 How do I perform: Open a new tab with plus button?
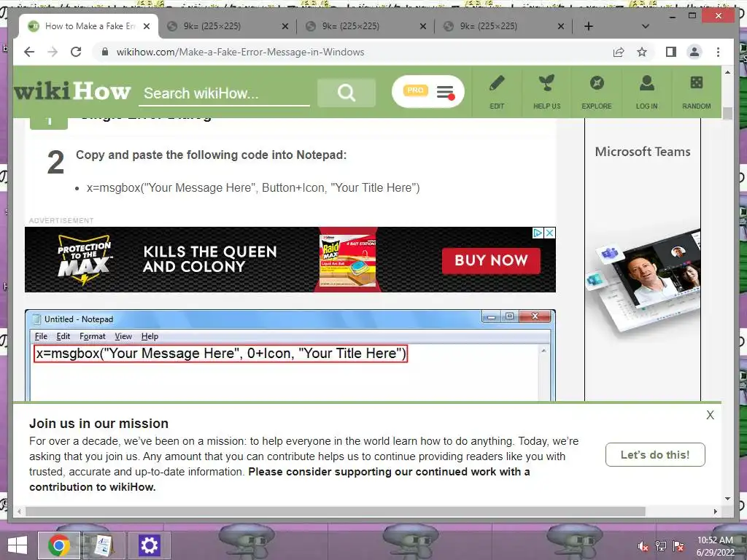[589, 26]
